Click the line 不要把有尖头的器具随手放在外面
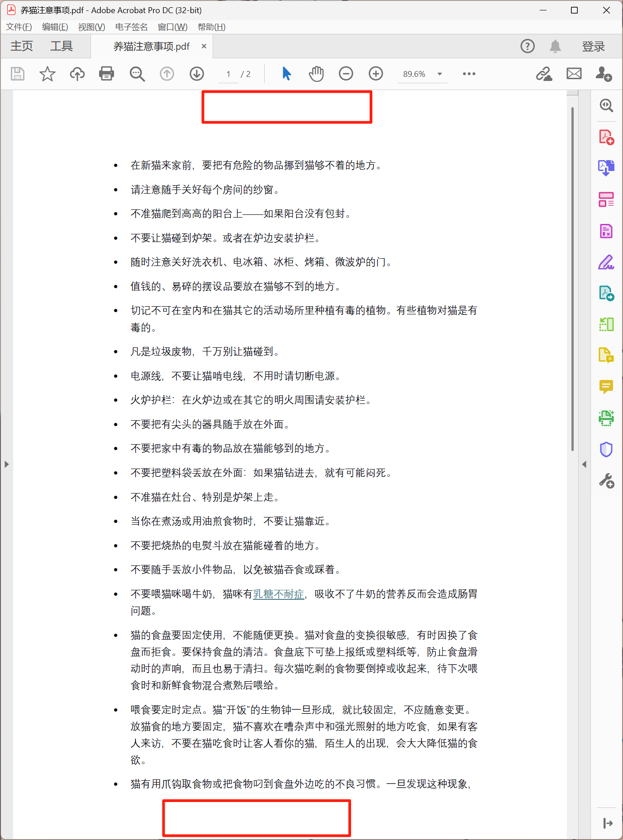Screen dimensions: 623x840 210,424
